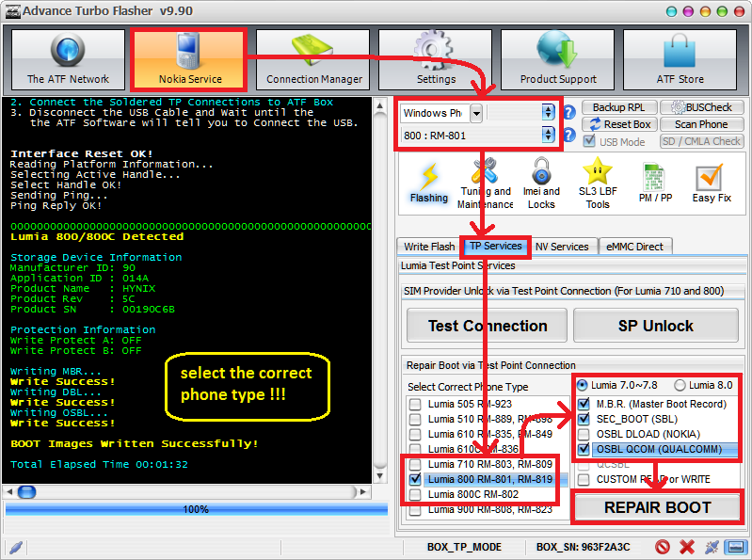Screen dimensions: 752x560
Task: Open The ATF Network section
Action: pos(68,59)
